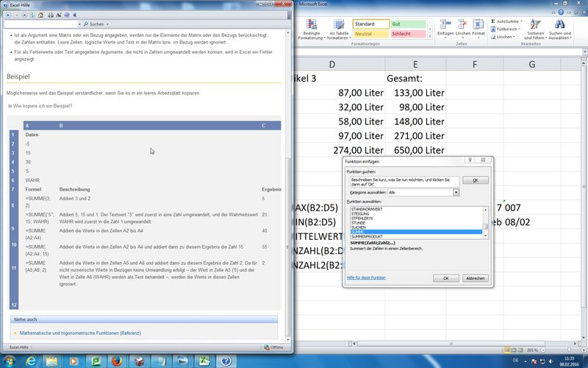Expand the Füllbereich dropdown
This screenshot has height=368, width=588.
point(519,29)
